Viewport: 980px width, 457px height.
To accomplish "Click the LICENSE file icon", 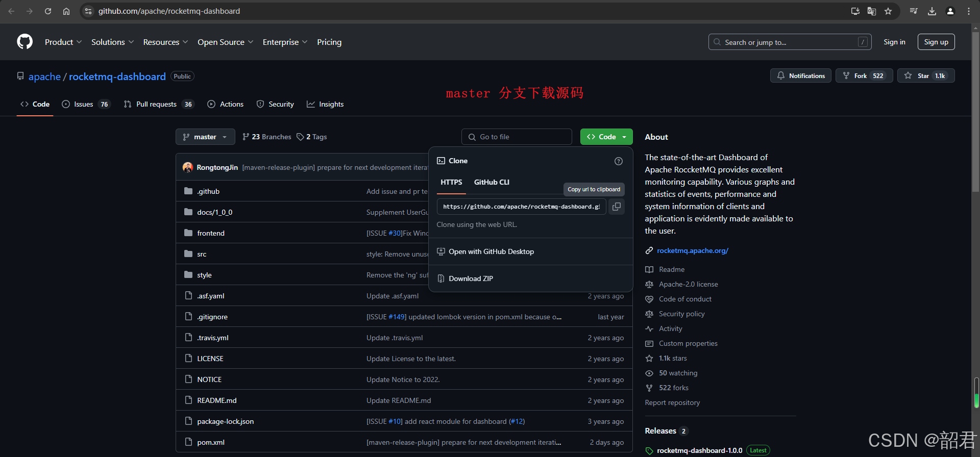I will click(x=188, y=359).
